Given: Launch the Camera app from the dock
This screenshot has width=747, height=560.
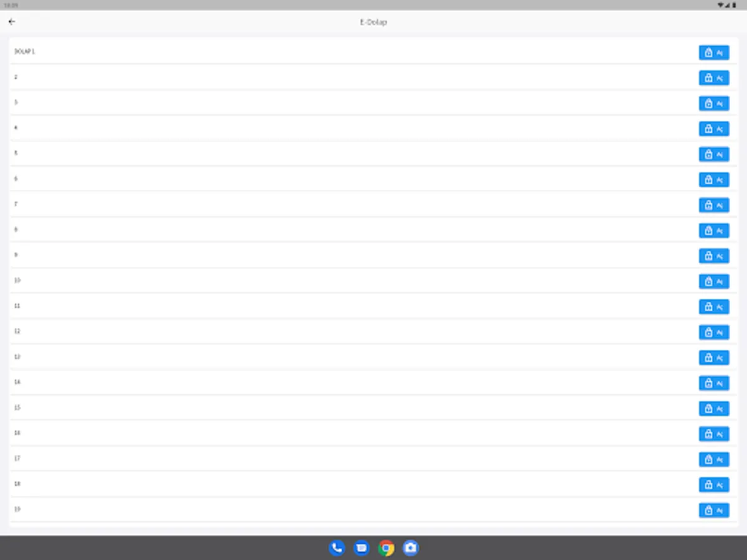Looking at the screenshot, I should 410,548.
